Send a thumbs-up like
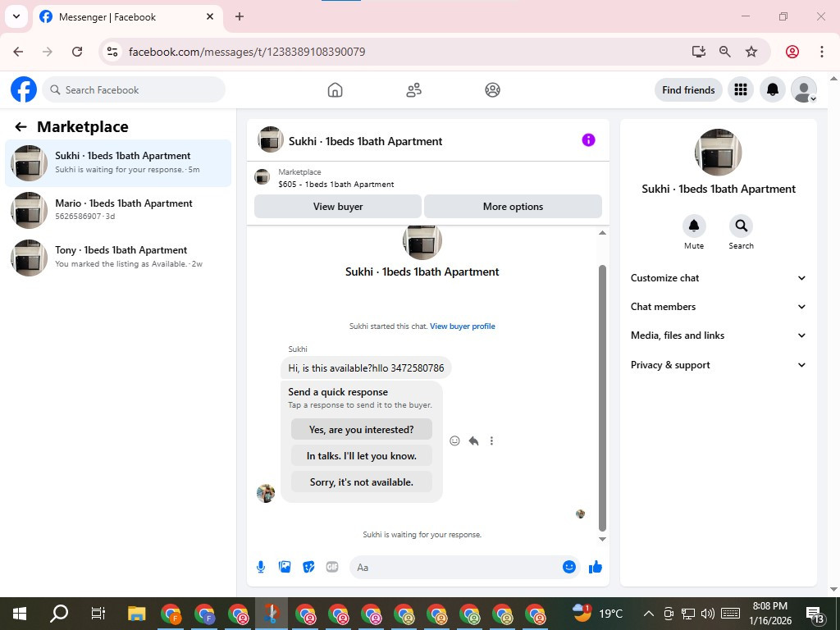 (596, 567)
